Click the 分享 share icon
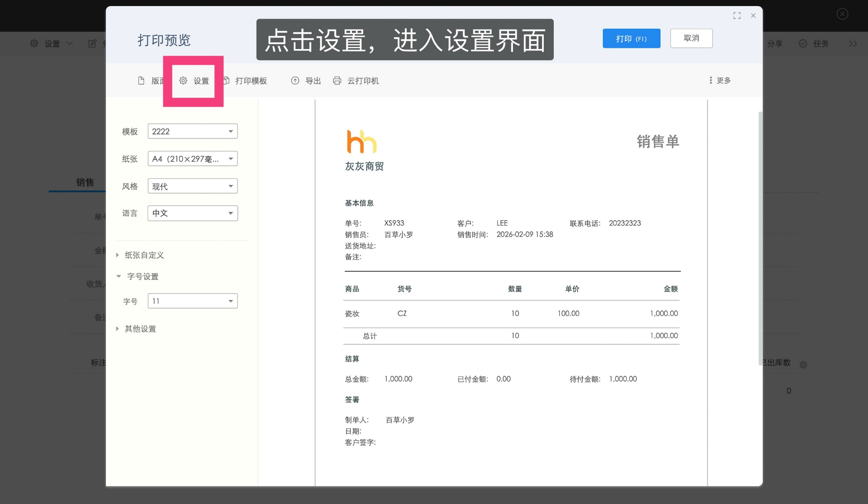 coord(775,43)
